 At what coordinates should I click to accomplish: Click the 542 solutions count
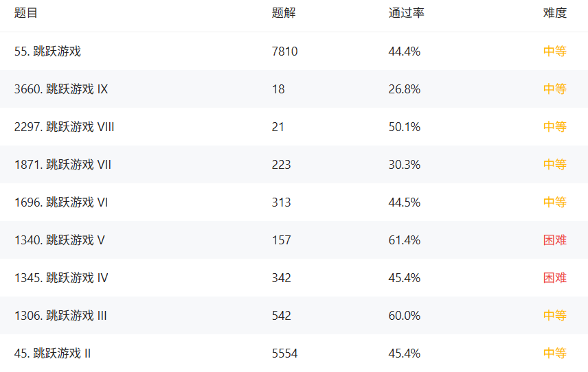(282, 316)
